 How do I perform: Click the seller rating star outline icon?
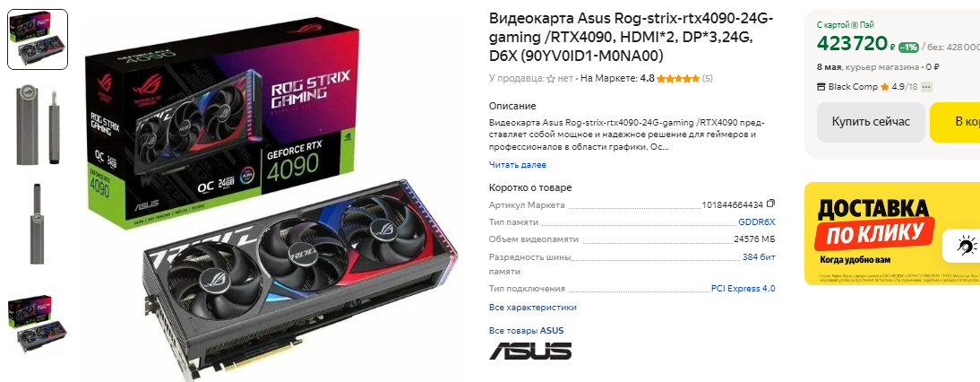point(551,79)
